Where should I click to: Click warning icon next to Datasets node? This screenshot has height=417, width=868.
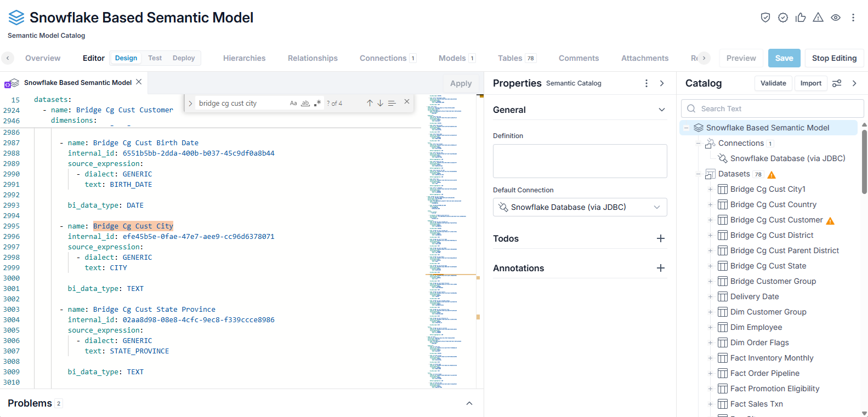(x=771, y=175)
